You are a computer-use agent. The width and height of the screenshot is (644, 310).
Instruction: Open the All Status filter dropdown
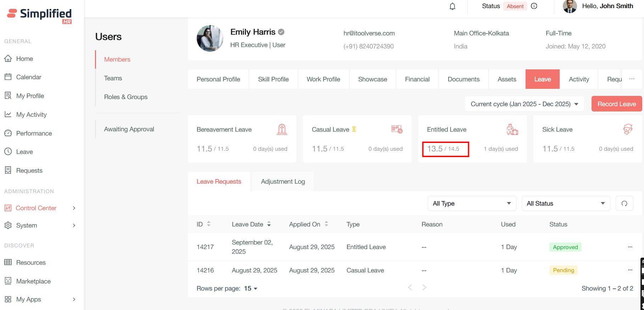pyautogui.click(x=565, y=203)
